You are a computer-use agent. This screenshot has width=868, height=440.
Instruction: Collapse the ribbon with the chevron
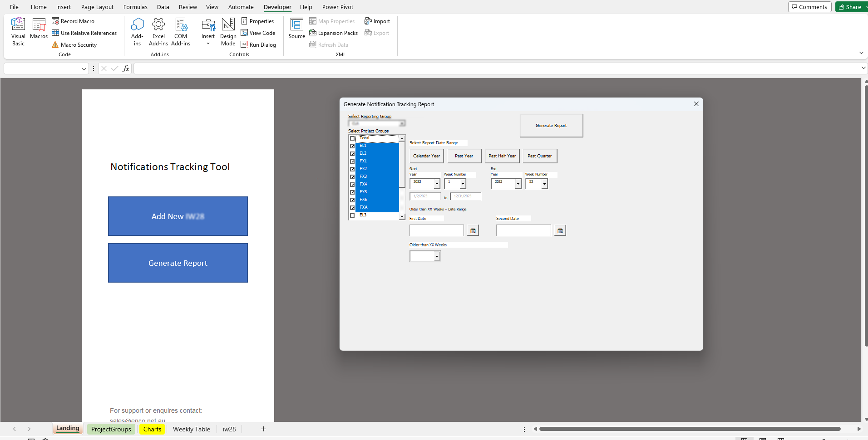(x=861, y=53)
